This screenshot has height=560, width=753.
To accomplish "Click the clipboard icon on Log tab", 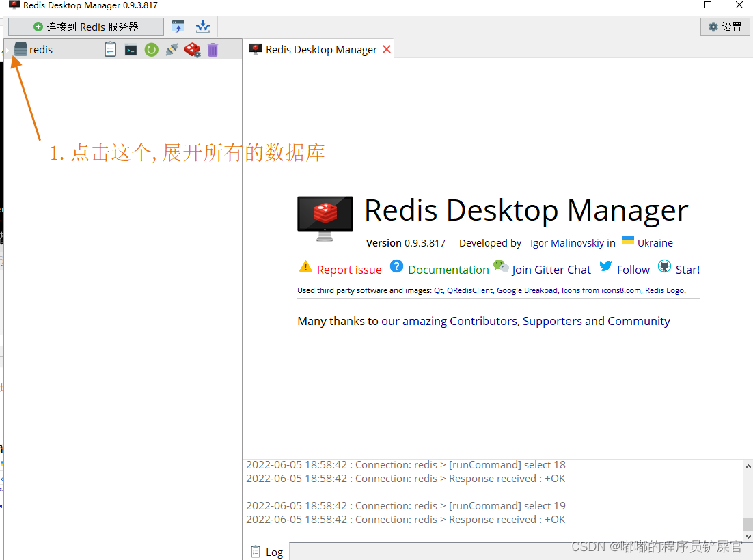I will tap(256, 552).
